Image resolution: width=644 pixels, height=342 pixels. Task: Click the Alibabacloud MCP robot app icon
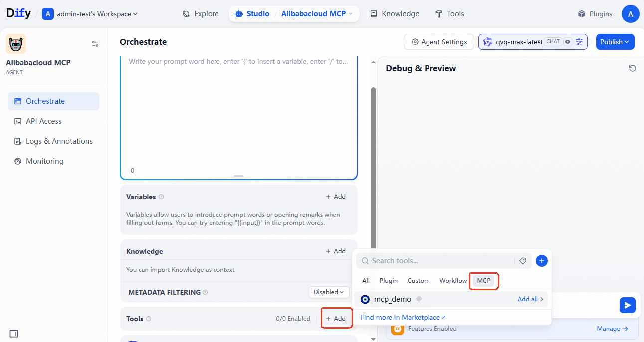pyautogui.click(x=16, y=44)
